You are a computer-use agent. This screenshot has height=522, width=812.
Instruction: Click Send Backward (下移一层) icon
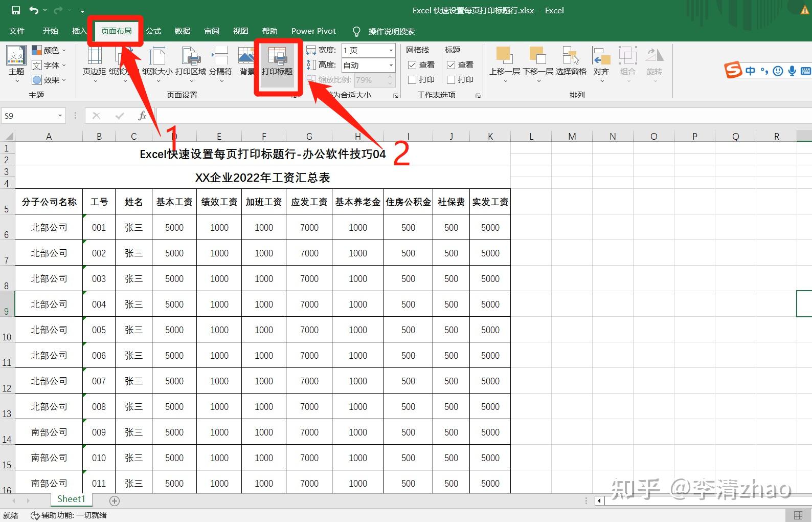pos(538,55)
